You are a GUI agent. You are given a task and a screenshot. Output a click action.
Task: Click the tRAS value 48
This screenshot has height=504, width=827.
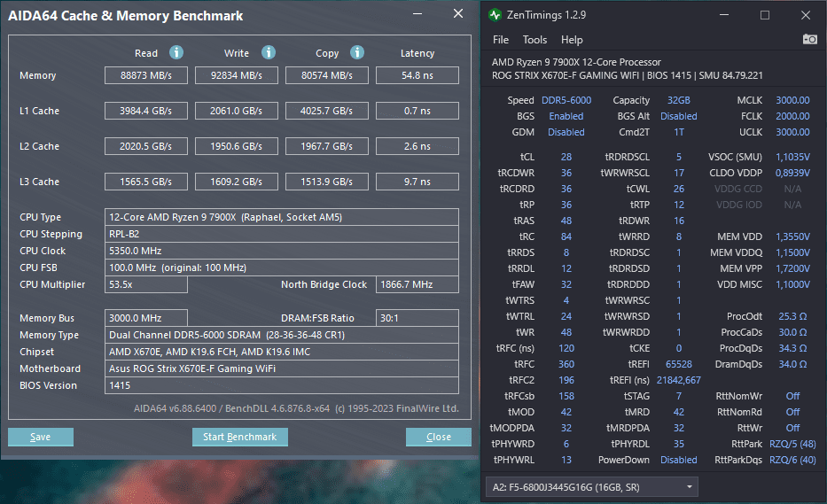click(566, 221)
